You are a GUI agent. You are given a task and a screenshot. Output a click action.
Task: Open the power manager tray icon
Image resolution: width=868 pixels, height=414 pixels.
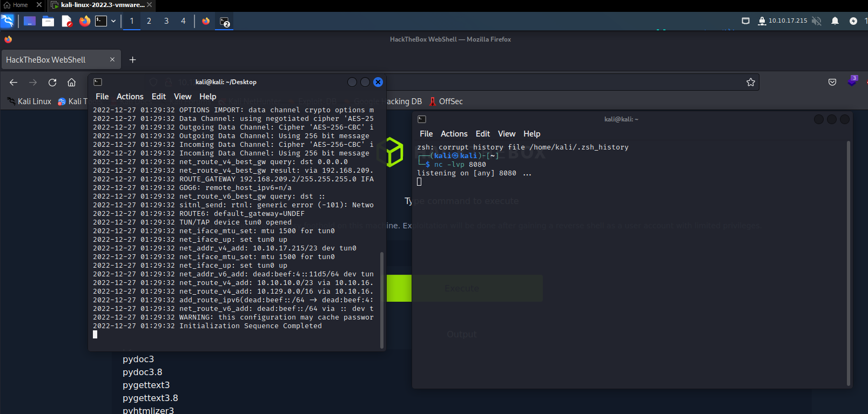coord(853,21)
